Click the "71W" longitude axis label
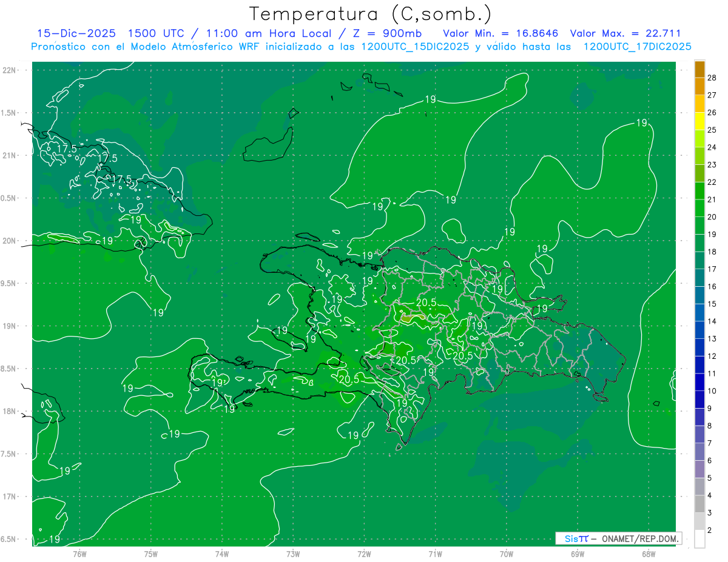The height and width of the screenshot is (562, 728). point(435,554)
